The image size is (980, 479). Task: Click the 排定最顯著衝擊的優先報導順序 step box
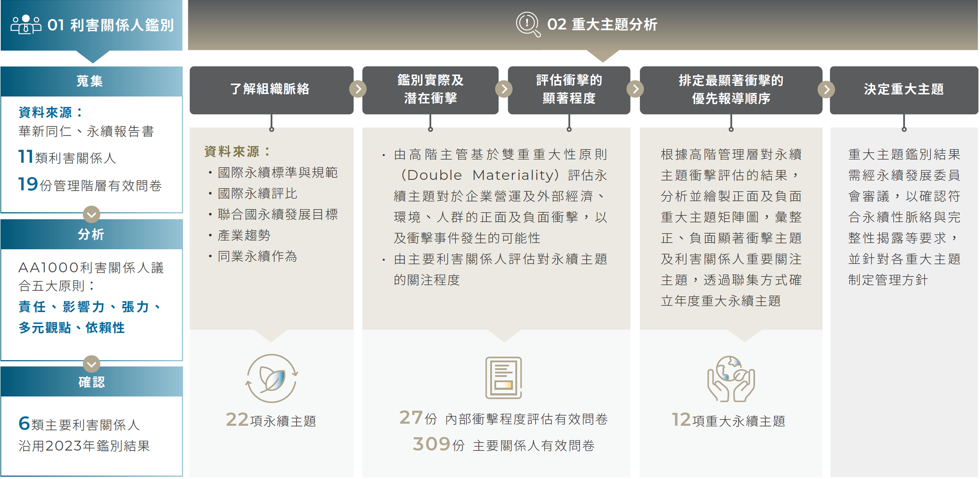point(731,90)
